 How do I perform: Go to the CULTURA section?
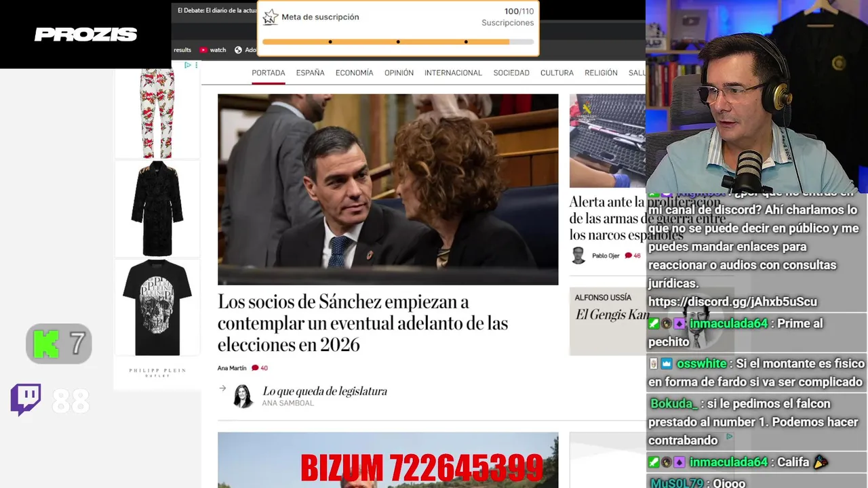[x=557, y=73]
